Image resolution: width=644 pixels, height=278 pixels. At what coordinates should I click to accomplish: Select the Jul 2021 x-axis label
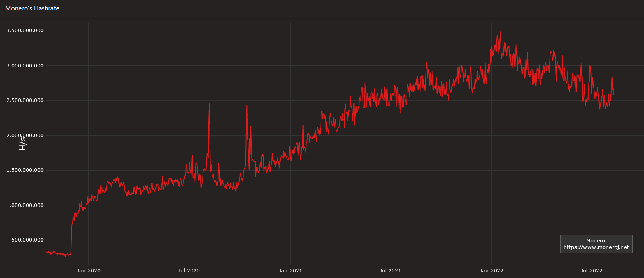(x=390, y=270)
